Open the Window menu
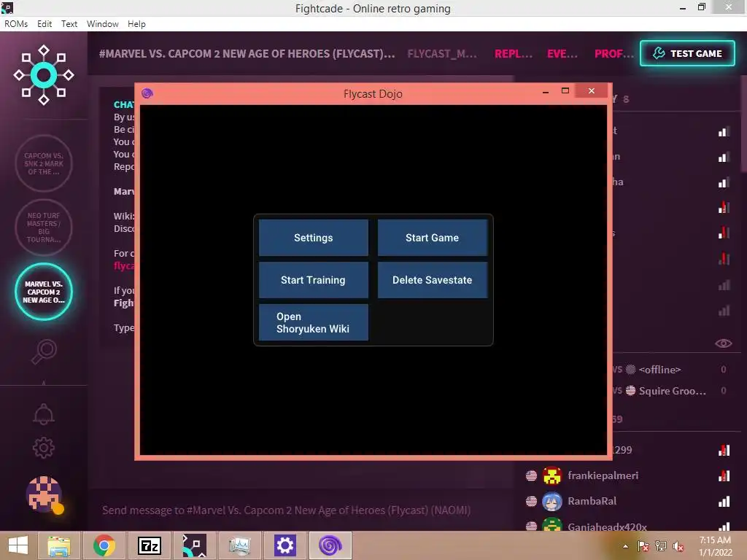The image size is (747, 560). [x=102, y=24]
